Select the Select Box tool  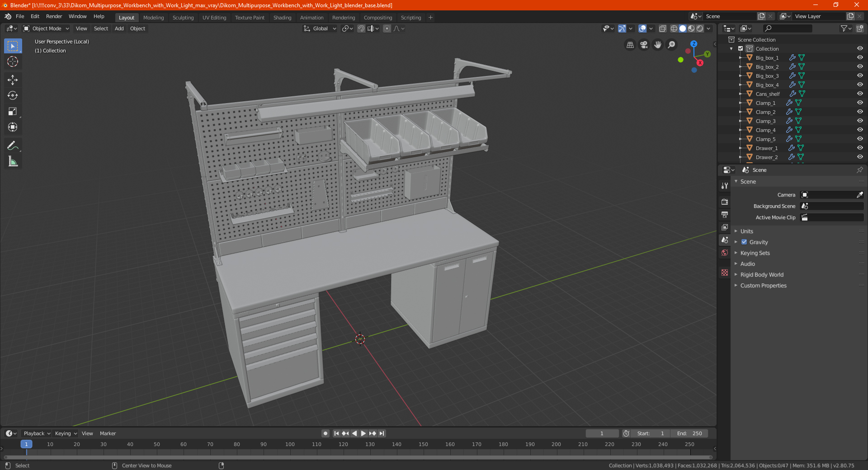[13, 46]
